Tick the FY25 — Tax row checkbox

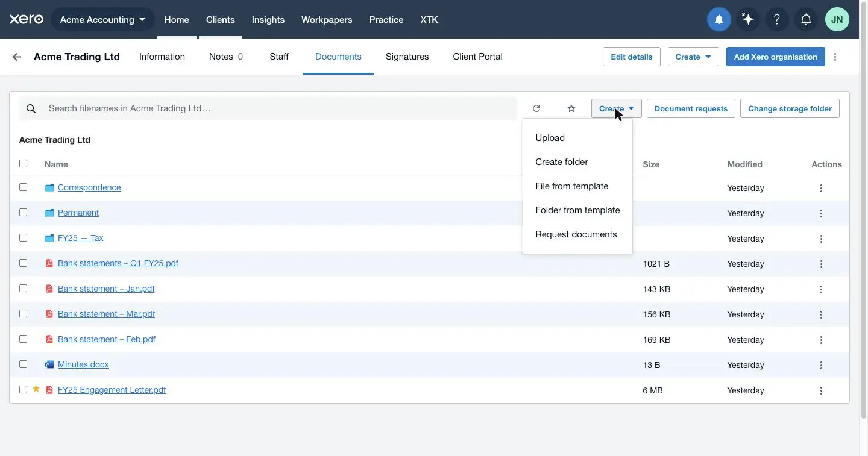click(x=24, y=238)
